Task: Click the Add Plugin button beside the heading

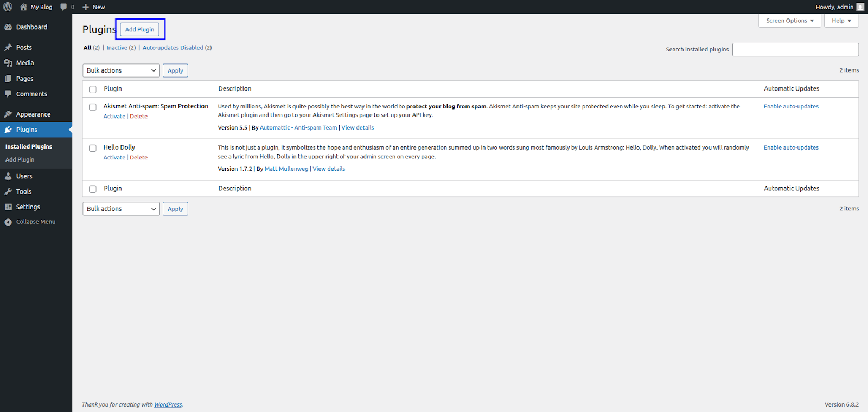Action: click(139, 29)
